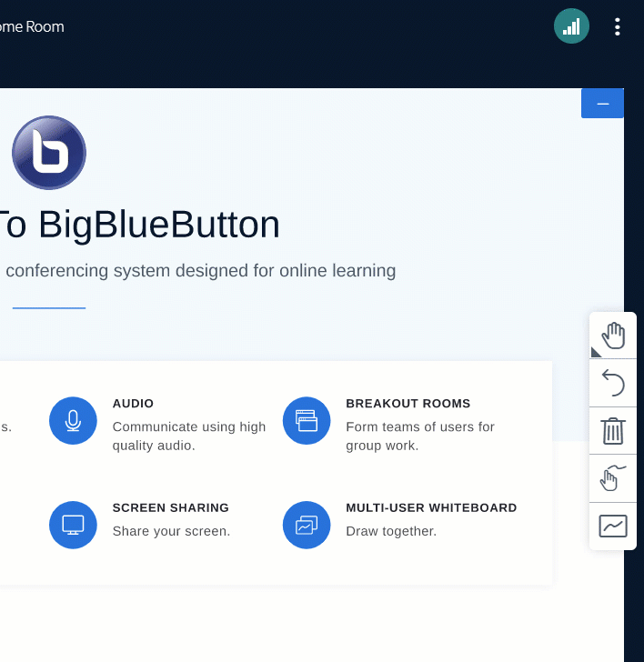This screenshot has height=662, width=644.
Task: Click the BigBlueButton logo
Action: coord(49,153)
